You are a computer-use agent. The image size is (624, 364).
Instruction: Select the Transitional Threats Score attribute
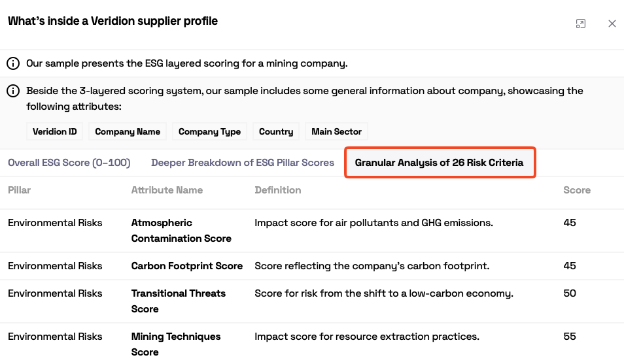[x=179, y=301]
